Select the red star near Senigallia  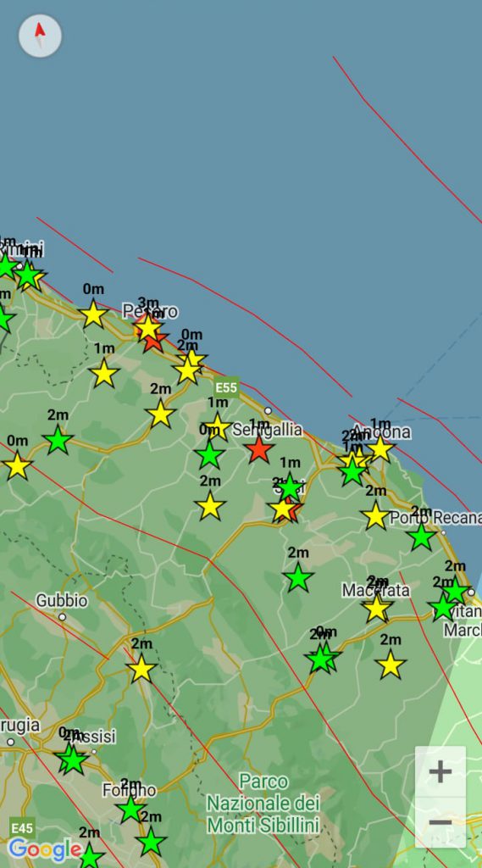258,449
